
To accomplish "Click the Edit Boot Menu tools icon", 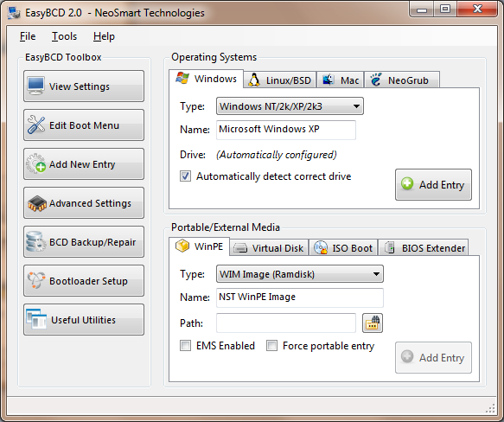I will click(x=36, y=125).
